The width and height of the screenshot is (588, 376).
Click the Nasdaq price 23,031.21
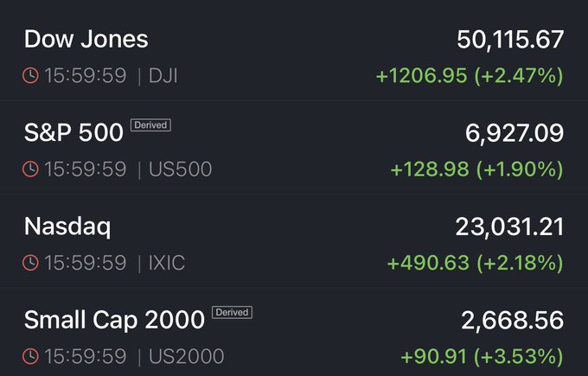coord(510,226)
